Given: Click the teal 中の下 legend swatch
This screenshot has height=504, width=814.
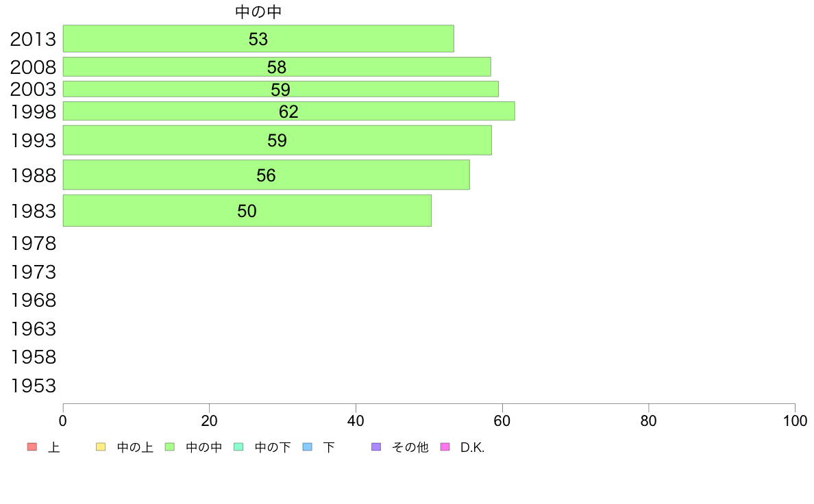Looking at the screenshot, I should tap(239, 447).
